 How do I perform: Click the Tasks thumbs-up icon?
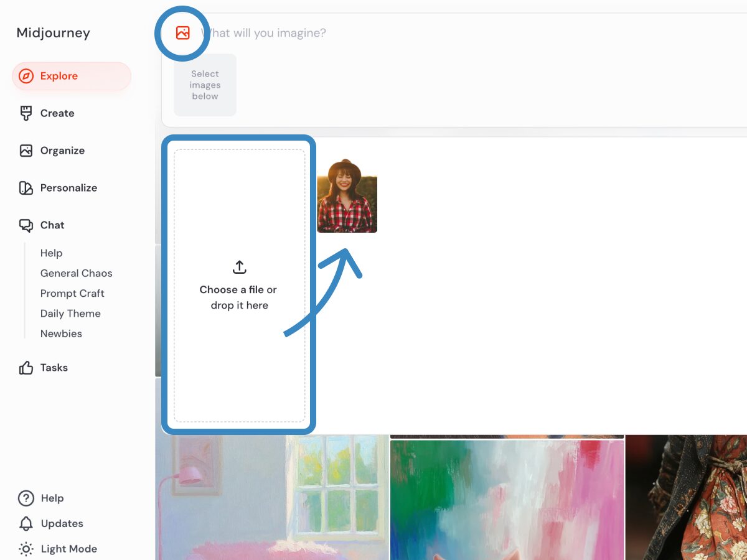(26, 368)
